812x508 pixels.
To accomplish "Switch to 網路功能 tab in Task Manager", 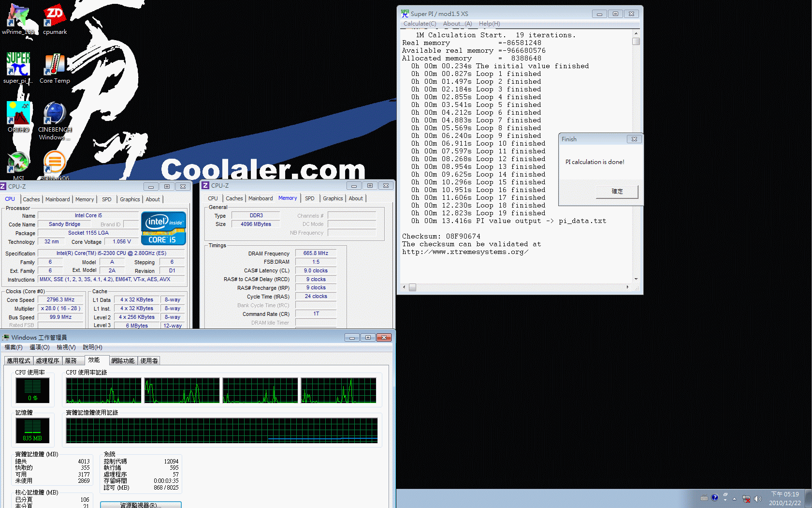I will (123, 361).
